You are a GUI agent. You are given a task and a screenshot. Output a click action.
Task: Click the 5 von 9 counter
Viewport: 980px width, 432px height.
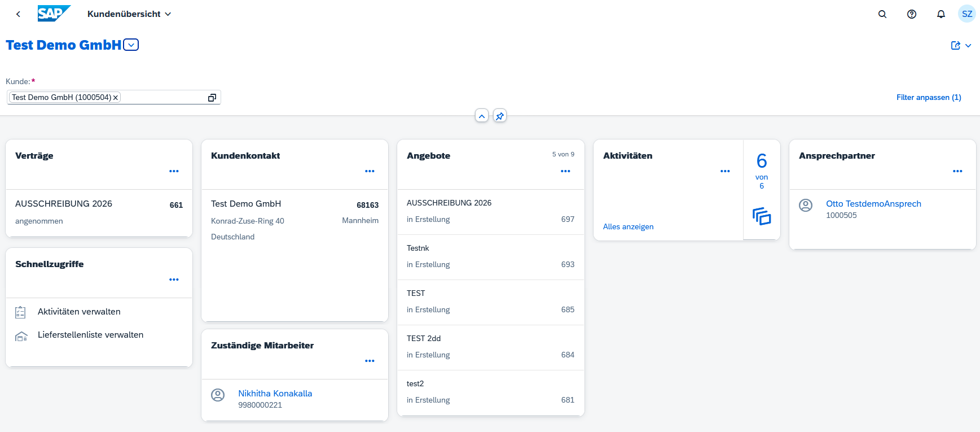click(563, 154)
